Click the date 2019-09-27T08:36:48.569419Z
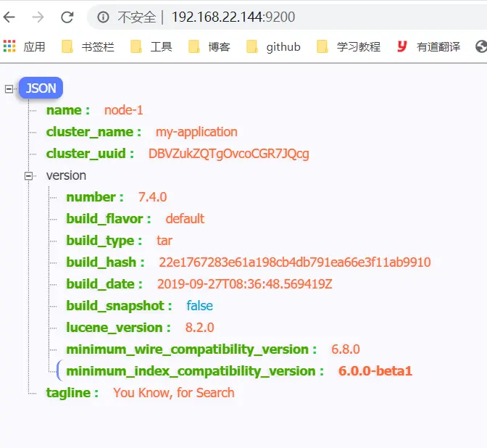 [x=245, y=284]
